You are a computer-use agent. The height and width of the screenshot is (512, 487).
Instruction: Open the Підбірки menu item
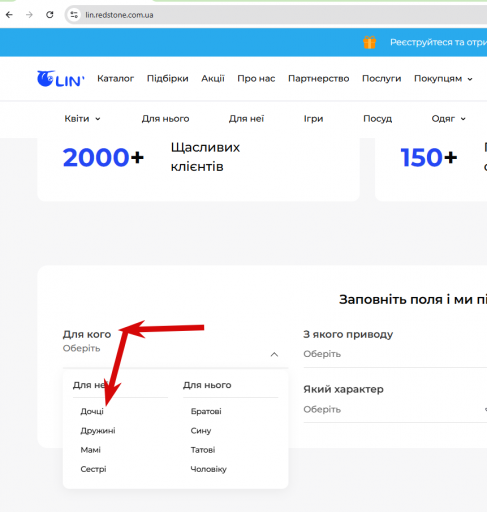[168, 78]
